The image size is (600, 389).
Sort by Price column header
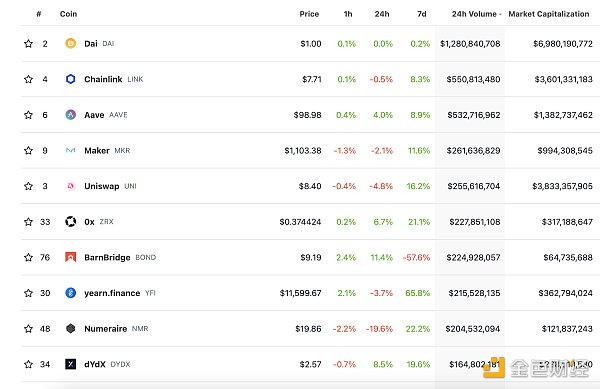(x=309, y=14)
